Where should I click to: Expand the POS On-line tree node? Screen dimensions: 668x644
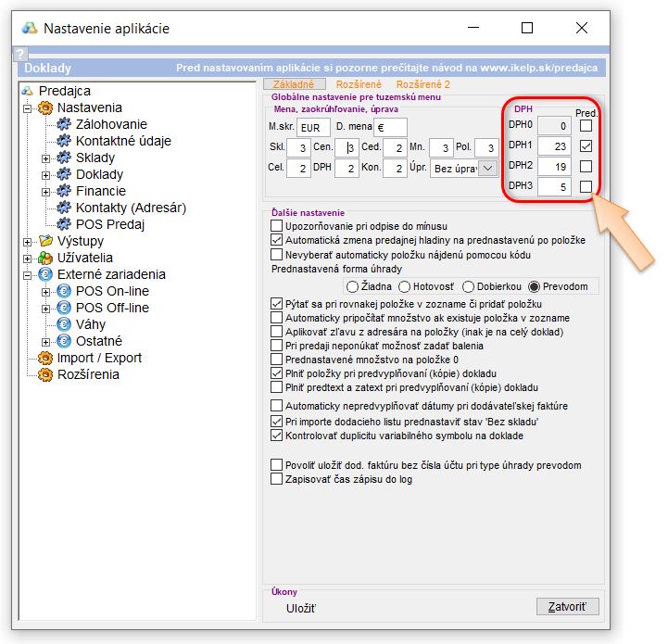pyautogui.click(x=45, y=291)
